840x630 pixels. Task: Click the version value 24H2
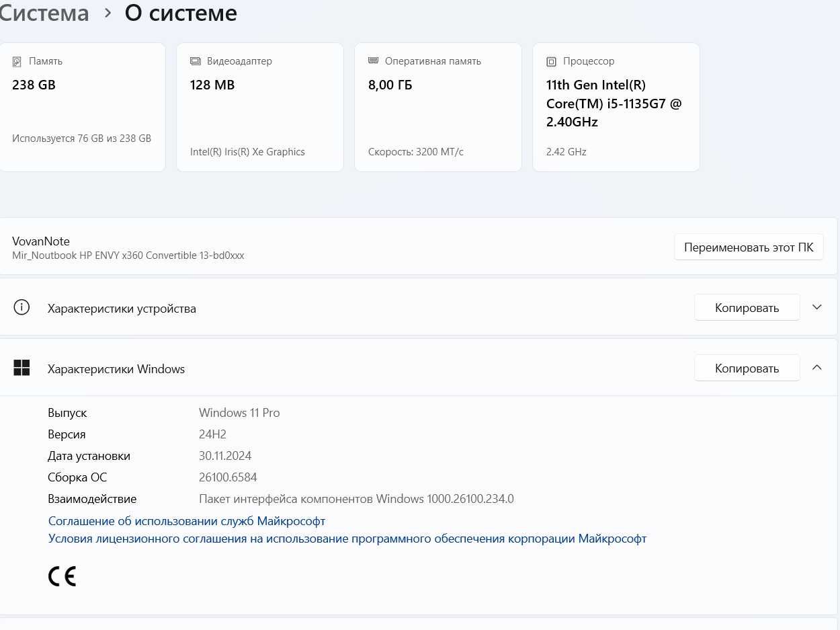point(212,434)
